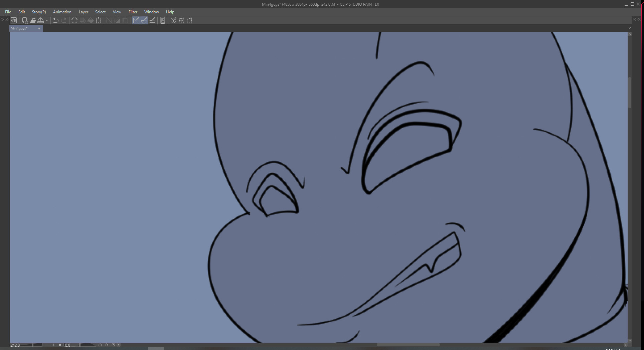Rotate canvas left
Screen dimensions: 644x350
[100, 345]
